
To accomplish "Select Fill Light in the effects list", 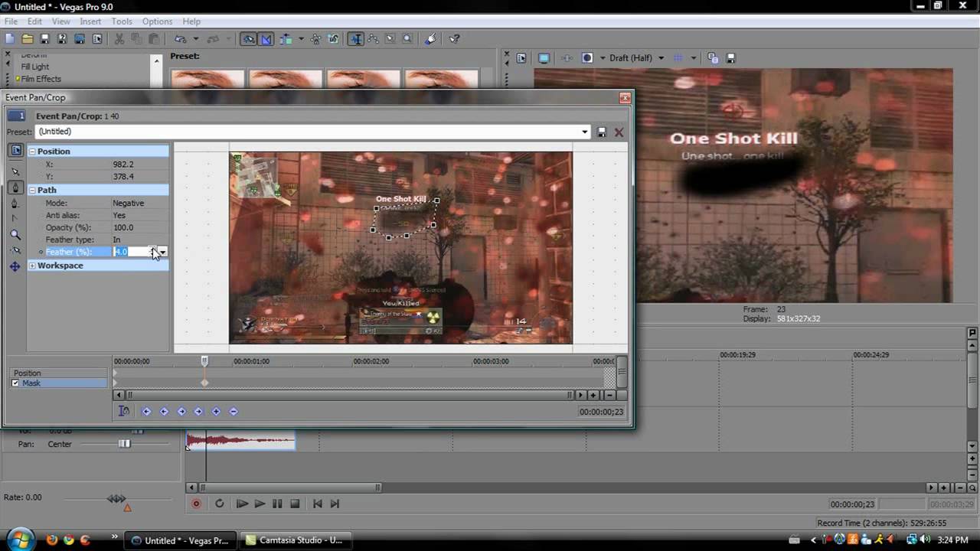I will 34,67.
